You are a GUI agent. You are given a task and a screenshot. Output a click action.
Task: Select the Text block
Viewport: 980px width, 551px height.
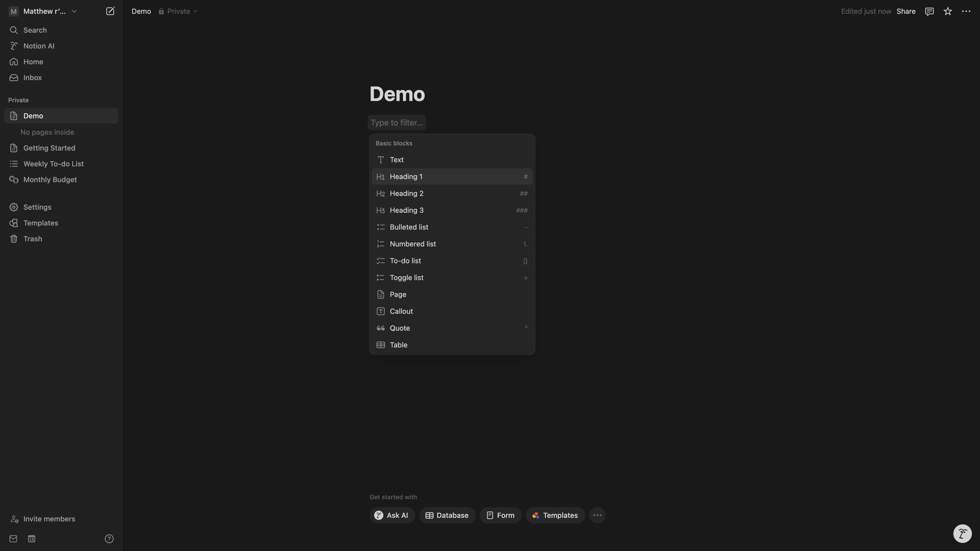pos(452,160)
